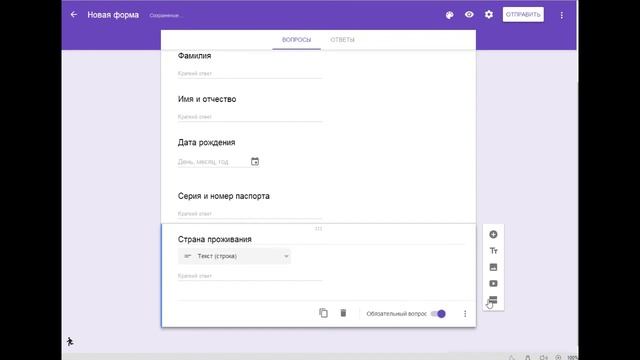Screen dimensions: 640x360
Task: Add a video from side toolbar
Action: pos(493,283)
